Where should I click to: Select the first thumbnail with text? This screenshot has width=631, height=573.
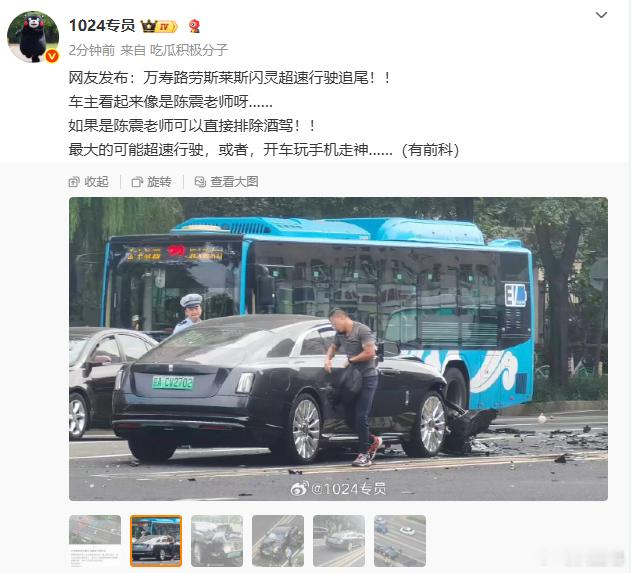click(95, 541)
